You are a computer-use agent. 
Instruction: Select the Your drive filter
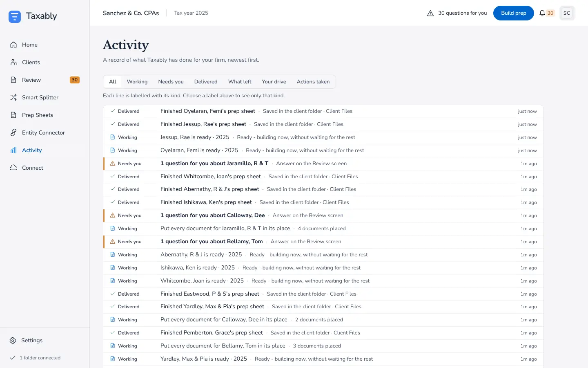pos(274,82)
